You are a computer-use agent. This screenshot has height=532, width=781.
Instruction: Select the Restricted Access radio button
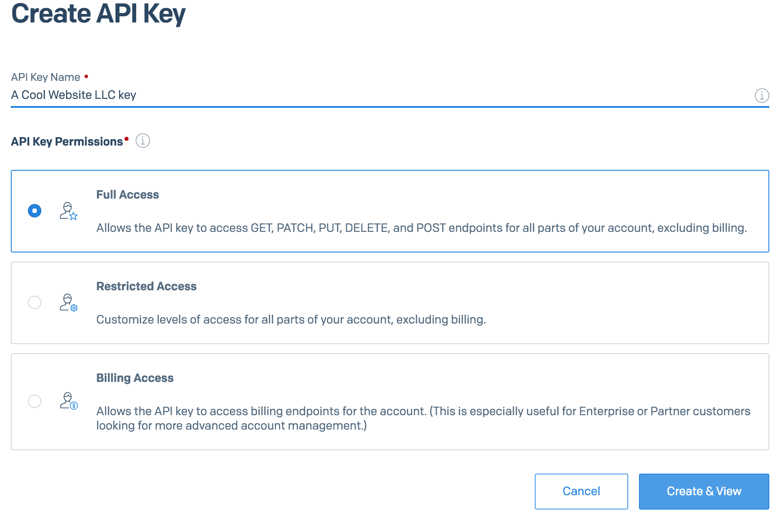click(x=35, y=302)
